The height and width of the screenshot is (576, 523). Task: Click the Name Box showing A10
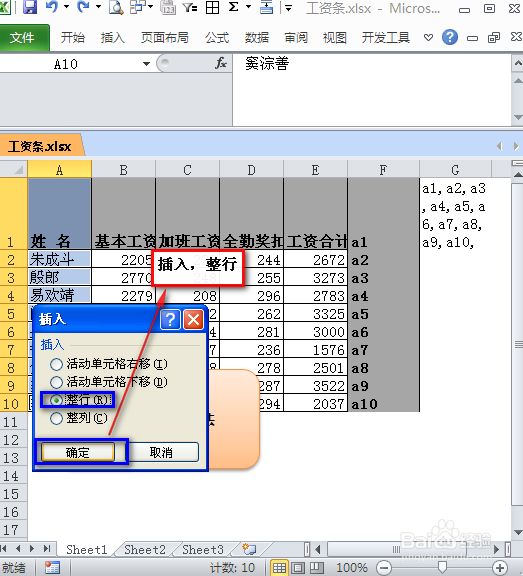66,64
